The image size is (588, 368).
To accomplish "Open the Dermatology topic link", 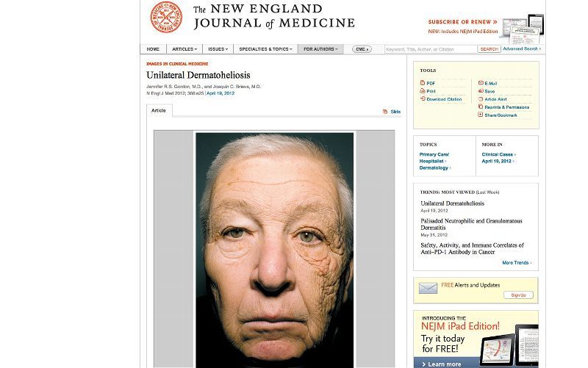I will point(435,168).
